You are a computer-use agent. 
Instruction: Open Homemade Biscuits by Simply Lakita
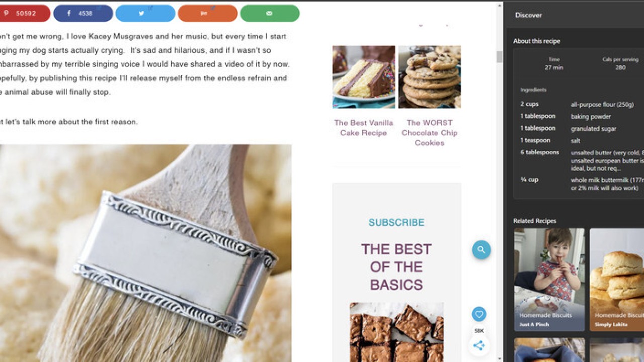pyautogui.click(x=617, y=280)
